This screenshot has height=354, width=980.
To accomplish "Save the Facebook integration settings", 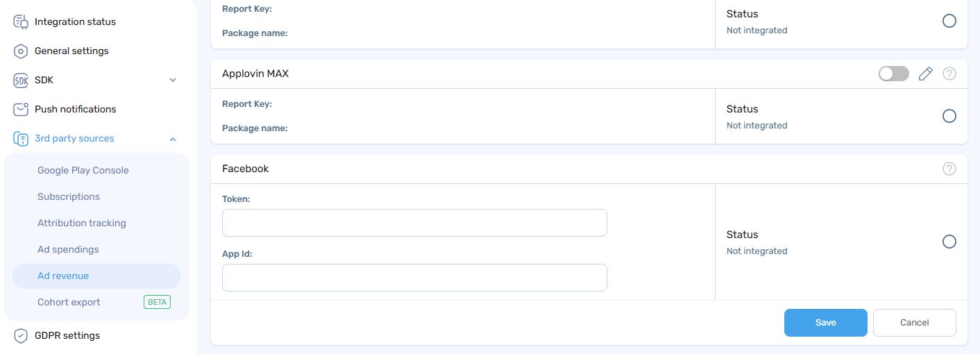I will click(x=825, y=323).
